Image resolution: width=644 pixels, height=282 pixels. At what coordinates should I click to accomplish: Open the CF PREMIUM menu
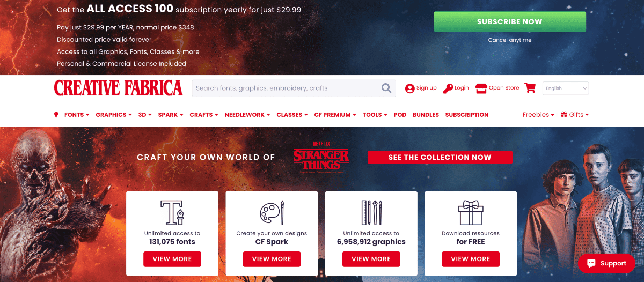(335, 115)
